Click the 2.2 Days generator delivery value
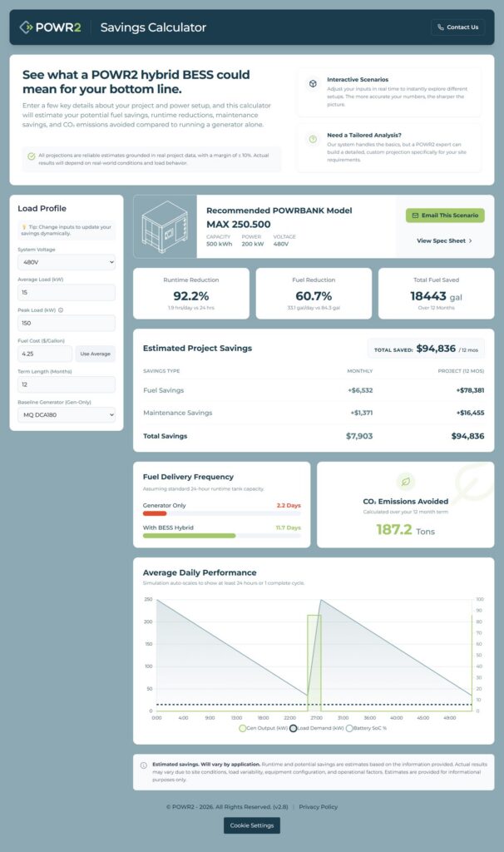 pos(289,505)
